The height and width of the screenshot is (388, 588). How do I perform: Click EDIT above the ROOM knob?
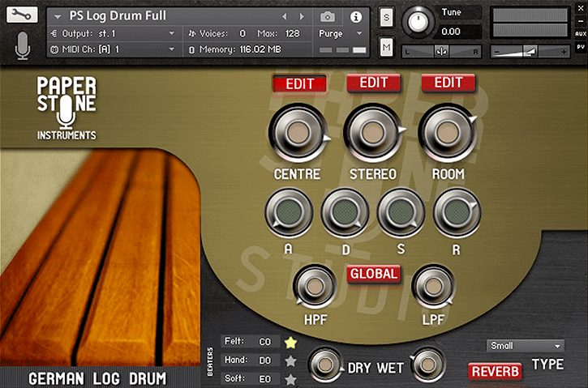pyautogui.click(x=449, y=83)
